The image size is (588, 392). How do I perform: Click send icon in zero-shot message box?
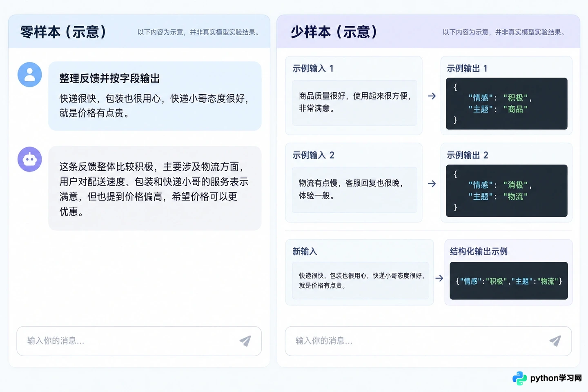pyautogui.click(x=245, y=341)
